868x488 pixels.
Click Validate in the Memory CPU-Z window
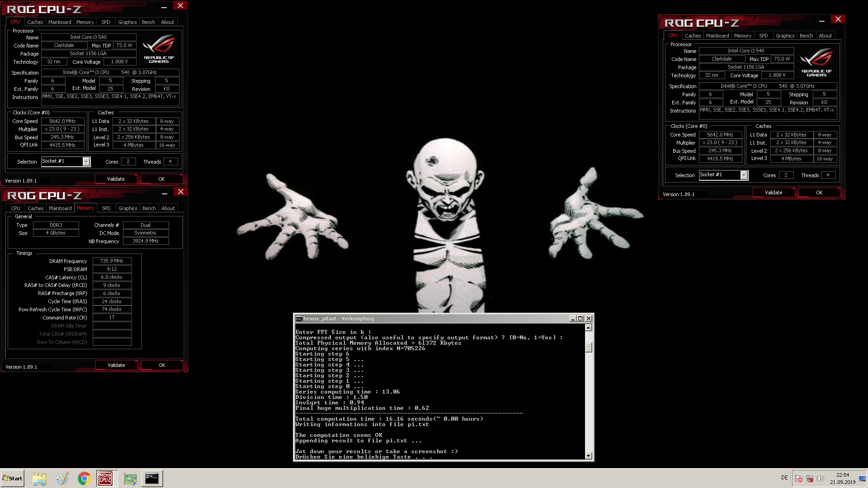[116, 365]
